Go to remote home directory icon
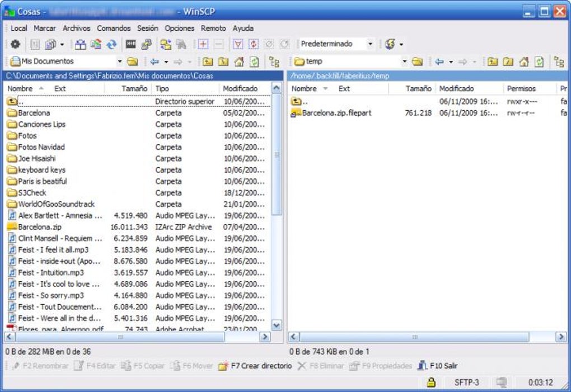 [x=523, y=62]
